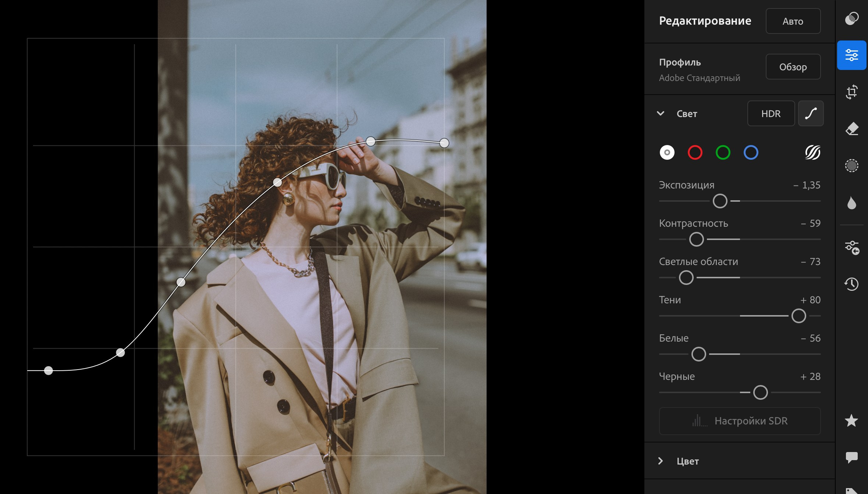This screenshot has width=868, height=494.
Task: Select the blue channel curve
Action: coord(751,152)
